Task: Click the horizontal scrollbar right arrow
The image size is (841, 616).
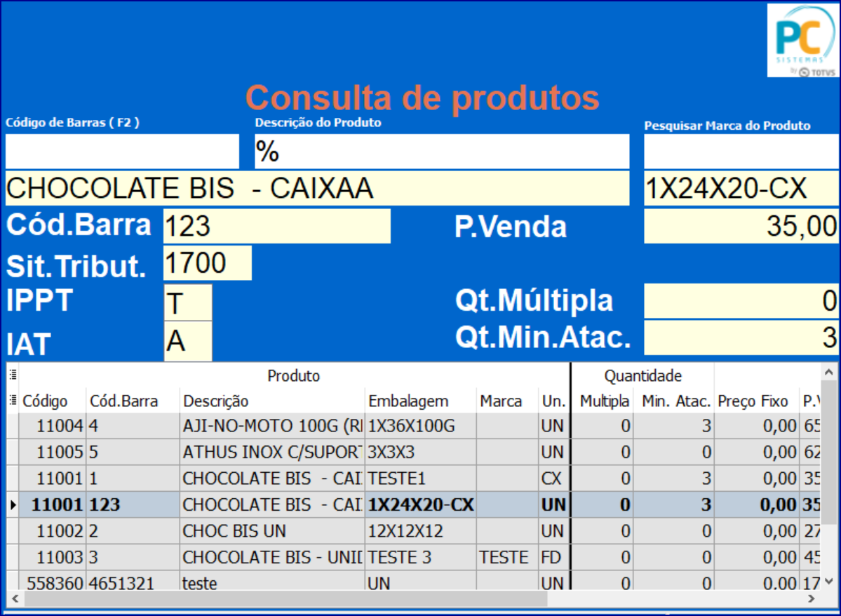Action: [x=812, y=598]
